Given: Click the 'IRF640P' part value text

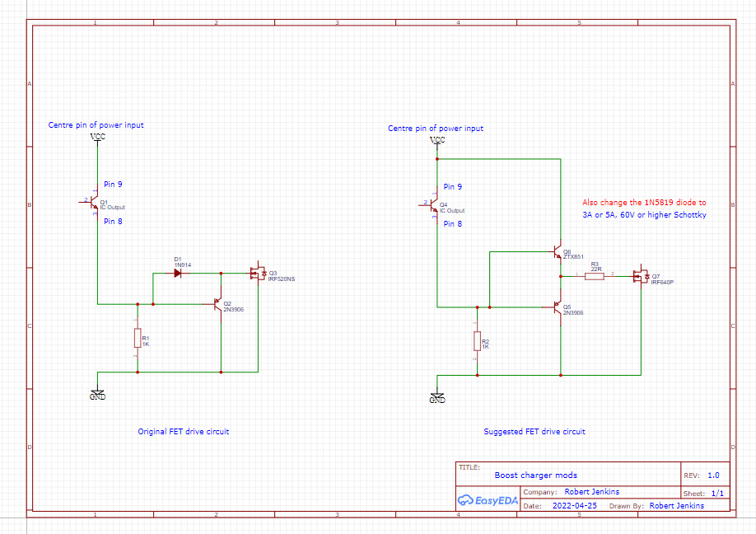Looking at the screenshot, I should [x=662, y=282].
